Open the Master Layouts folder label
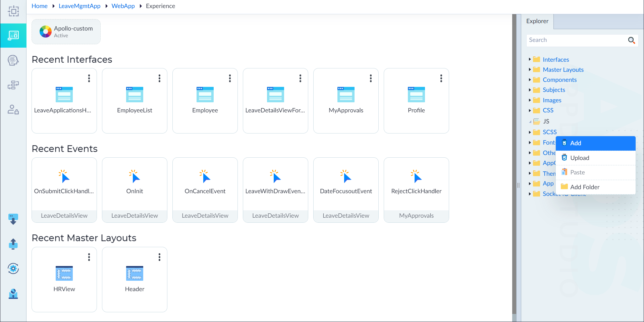The image size is (644, 322). click(563, 69)
